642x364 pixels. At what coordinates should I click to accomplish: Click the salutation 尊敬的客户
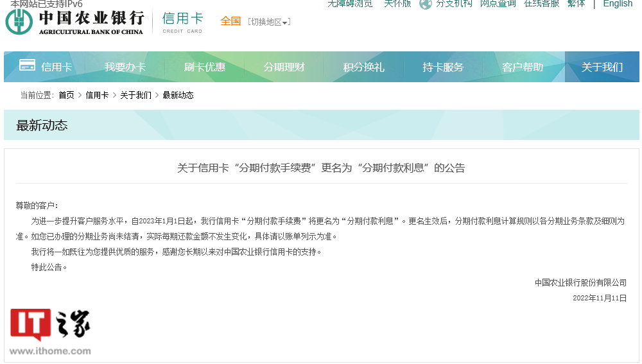coord(37,205)
